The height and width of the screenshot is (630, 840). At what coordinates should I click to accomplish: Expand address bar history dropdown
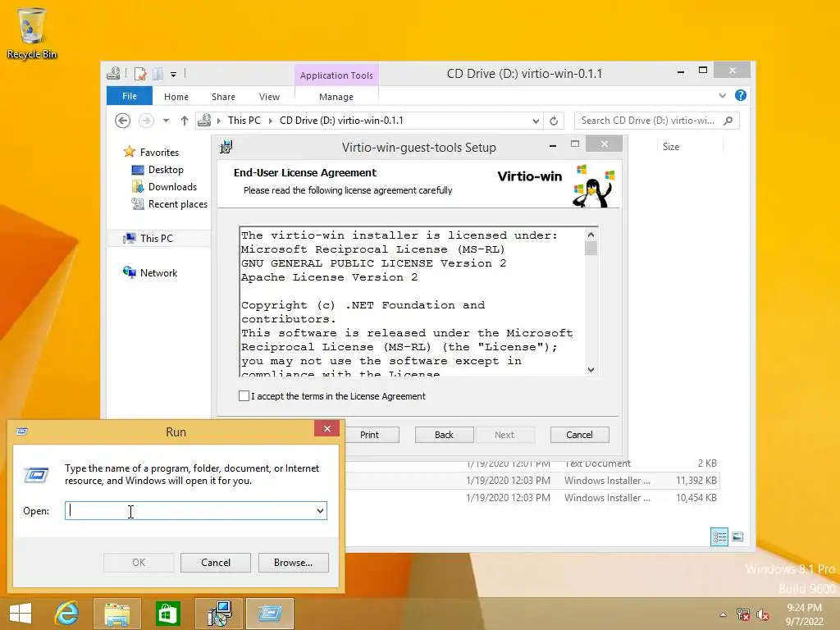point(536,121)
